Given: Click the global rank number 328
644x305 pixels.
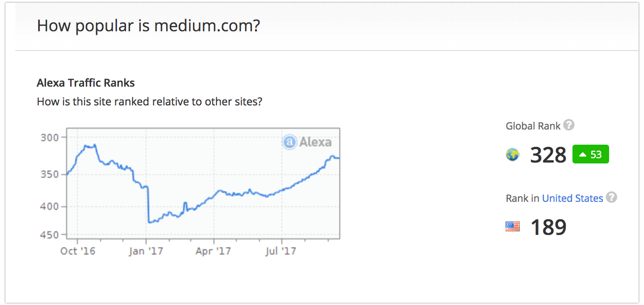Looking at the screenshot, I should coord(548,155).
